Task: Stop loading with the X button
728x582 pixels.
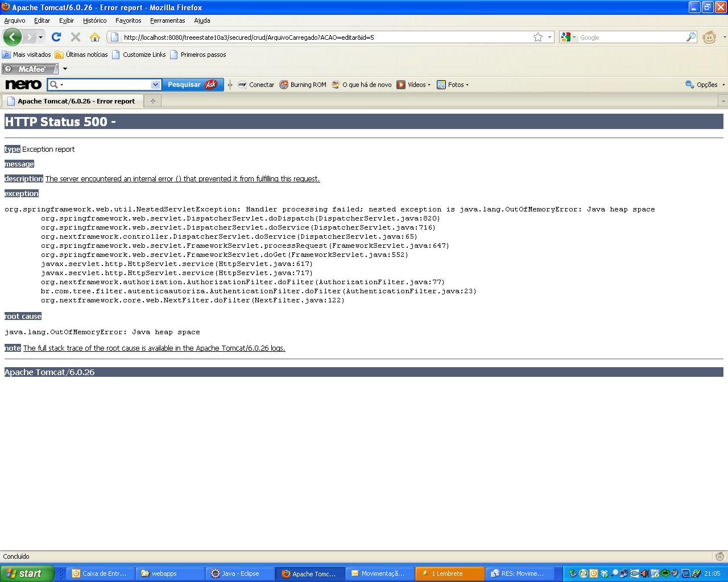Action: pos(75,37)
